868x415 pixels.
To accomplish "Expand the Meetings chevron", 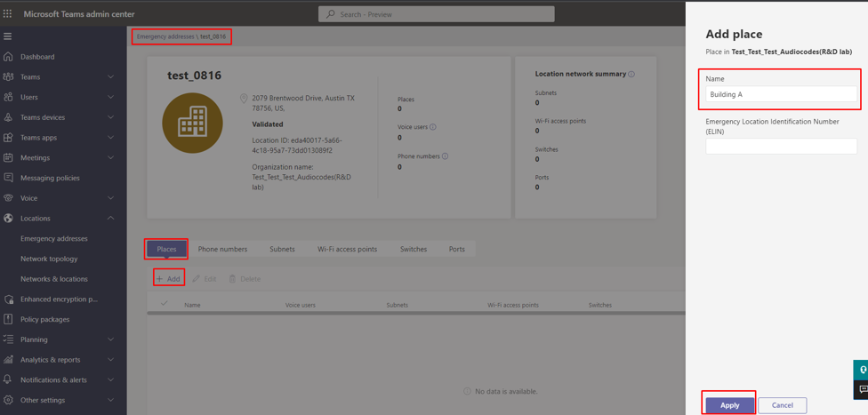I will [x=110, y=157].
